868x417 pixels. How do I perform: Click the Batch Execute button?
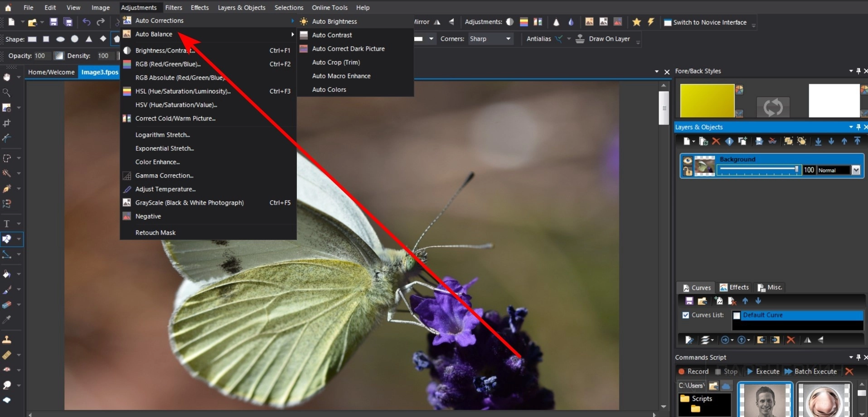(x=811, y=371)
